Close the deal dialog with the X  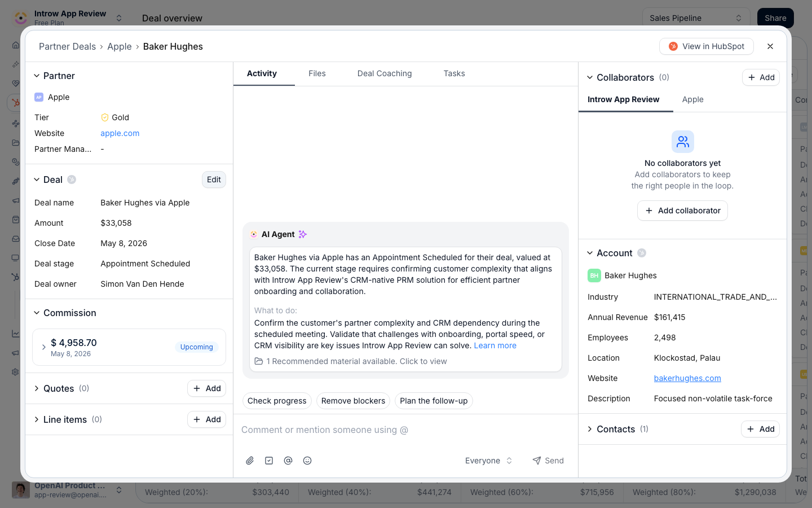coord(770,46)
